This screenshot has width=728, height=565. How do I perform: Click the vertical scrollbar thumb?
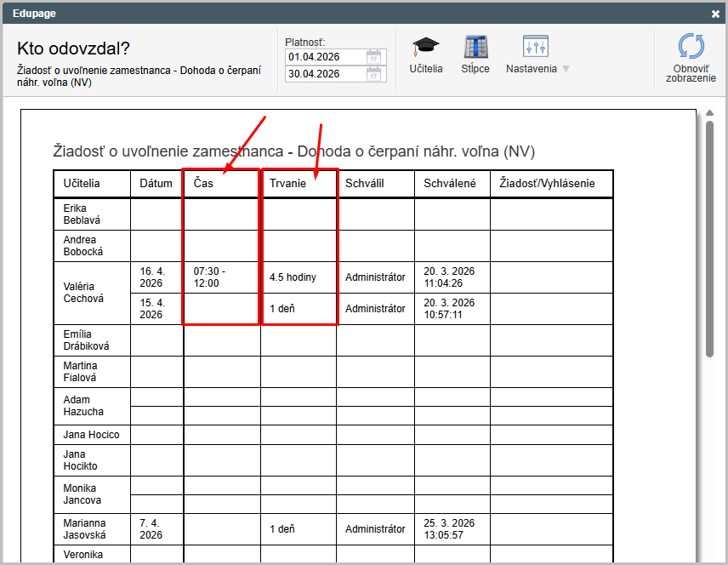click(x=709, y=238)
